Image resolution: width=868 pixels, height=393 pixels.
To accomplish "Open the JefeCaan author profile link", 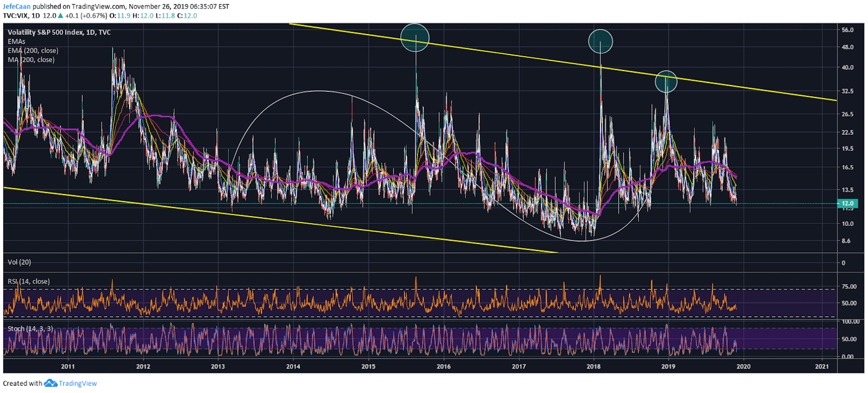I will point(16,6).
